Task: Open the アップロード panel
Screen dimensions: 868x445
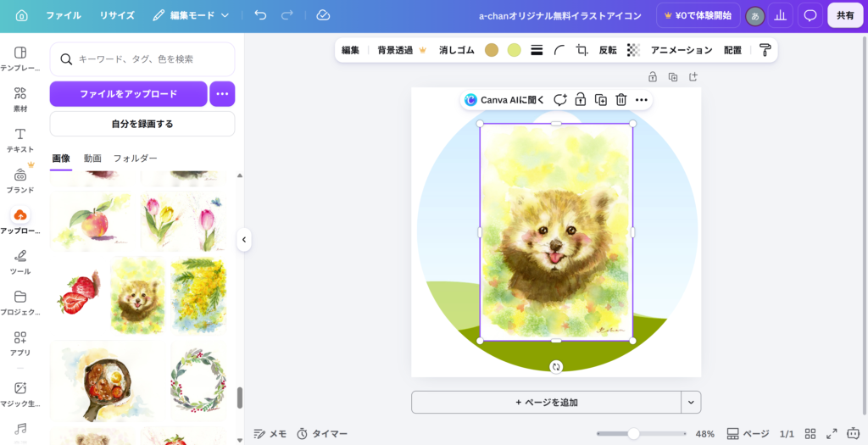Action: coord(20,221)
